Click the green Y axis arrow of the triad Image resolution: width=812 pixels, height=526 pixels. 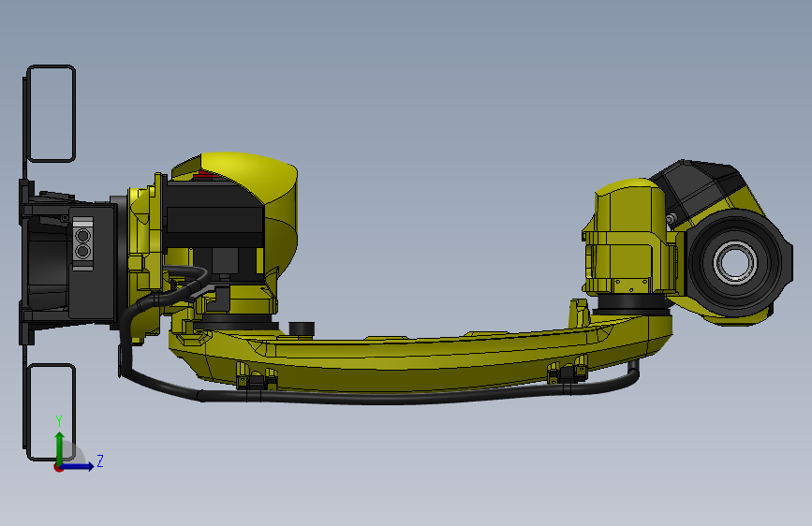(x=60, y=447)
